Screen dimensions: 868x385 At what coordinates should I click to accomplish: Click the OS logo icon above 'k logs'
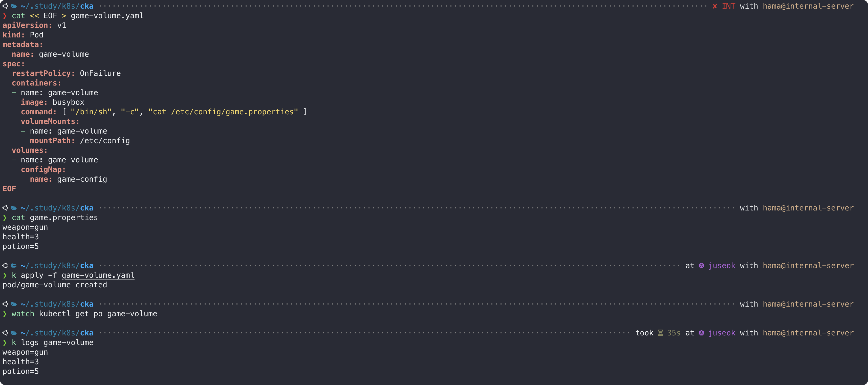pyautogui.click(x=5, y=333)
